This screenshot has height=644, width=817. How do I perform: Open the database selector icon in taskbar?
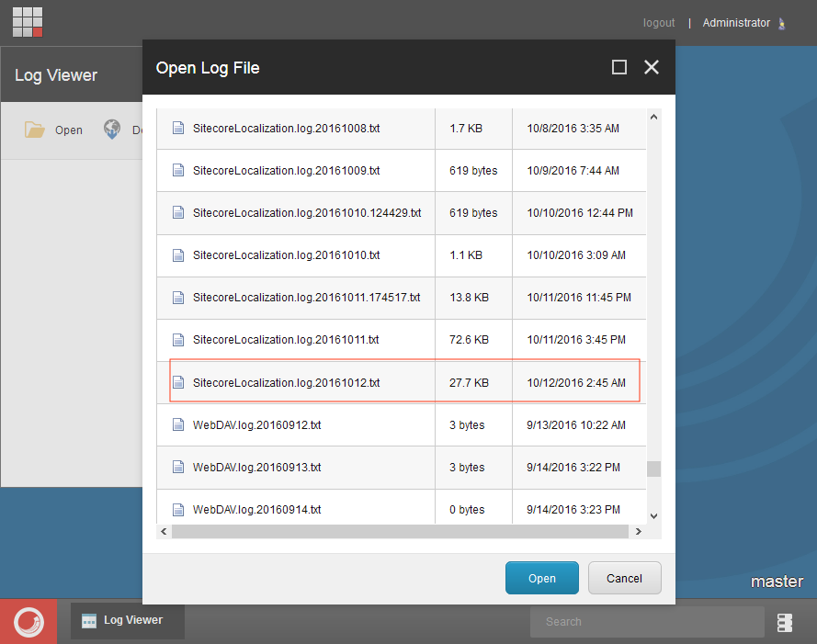click(785, 622)
